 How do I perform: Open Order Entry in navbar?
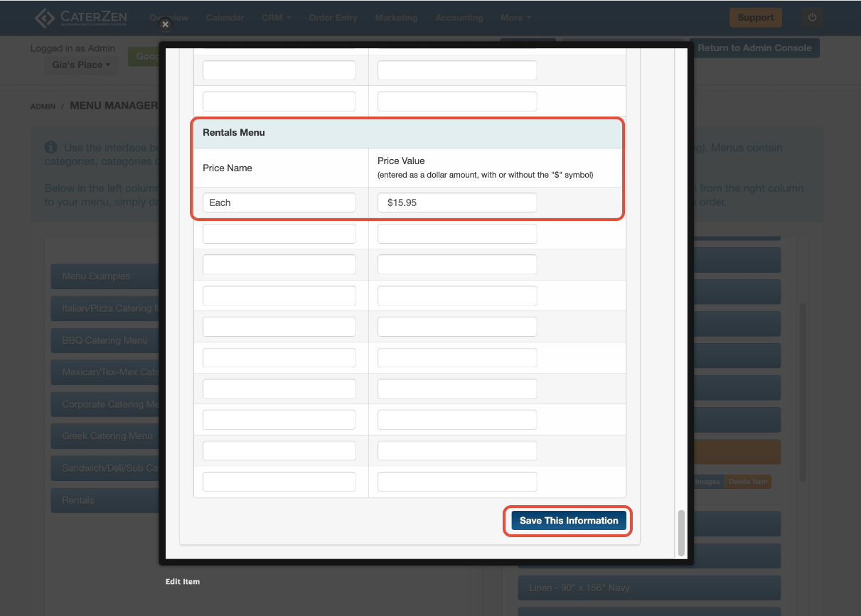pyautogui.click(x=333, y=18)
